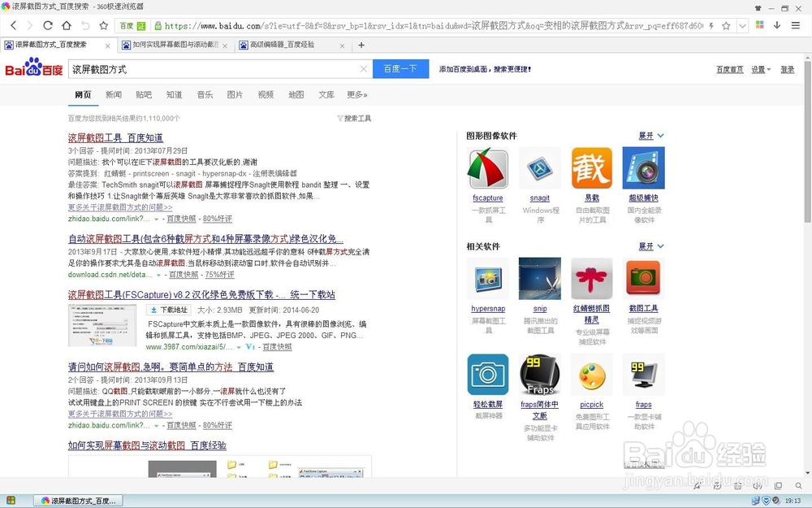This screenshot has width=812, height=508.
Task: Click the 下载地址 button
Action: (x=169, y=310)
